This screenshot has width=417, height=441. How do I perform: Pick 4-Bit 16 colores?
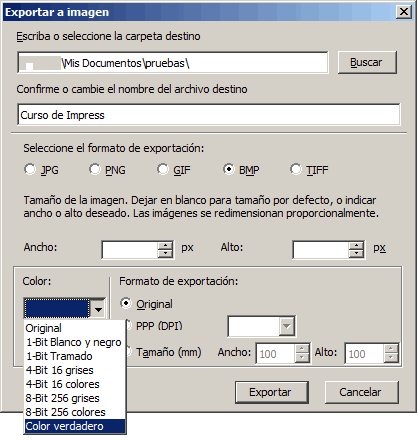[75, 384]
